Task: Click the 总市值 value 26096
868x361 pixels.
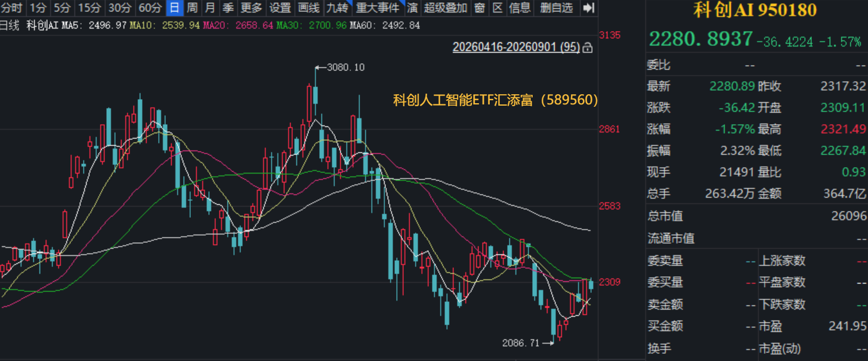Action: coord(850,216)
